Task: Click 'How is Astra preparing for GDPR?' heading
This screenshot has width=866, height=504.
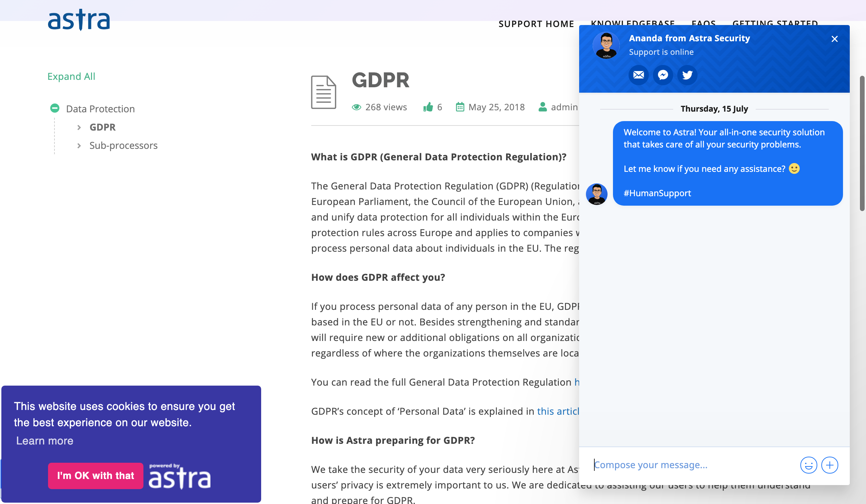Action: tap(393, 440)
